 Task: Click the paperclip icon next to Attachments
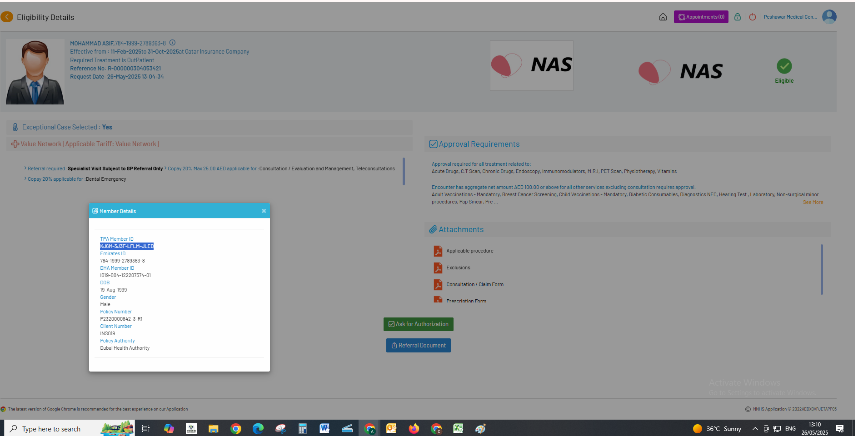pos(433,230)
